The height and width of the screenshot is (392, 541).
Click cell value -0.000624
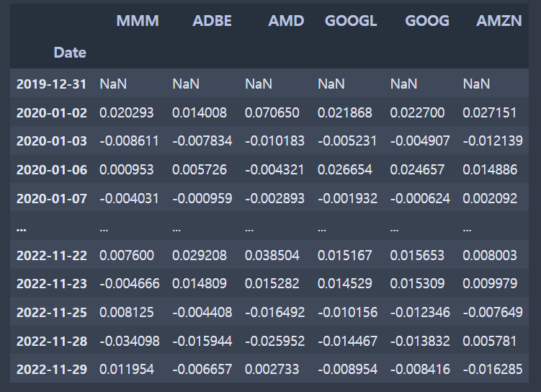click(x=420, y=198)
